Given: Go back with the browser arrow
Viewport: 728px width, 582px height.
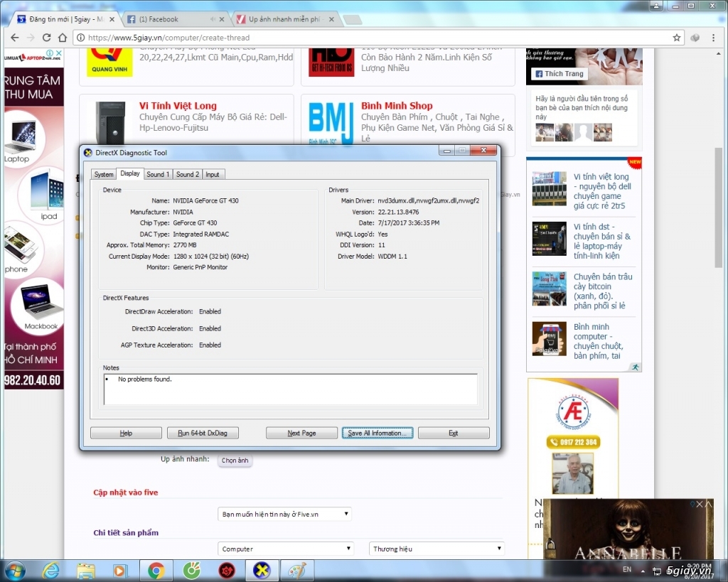Looking at the screenshot, I should pyautogui.click(x=15, y=38).
